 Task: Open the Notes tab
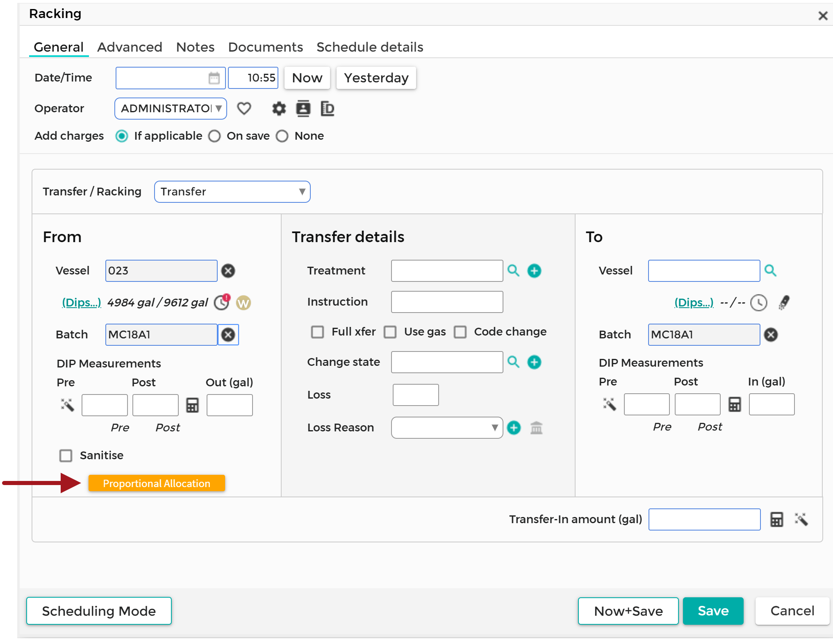195,47
